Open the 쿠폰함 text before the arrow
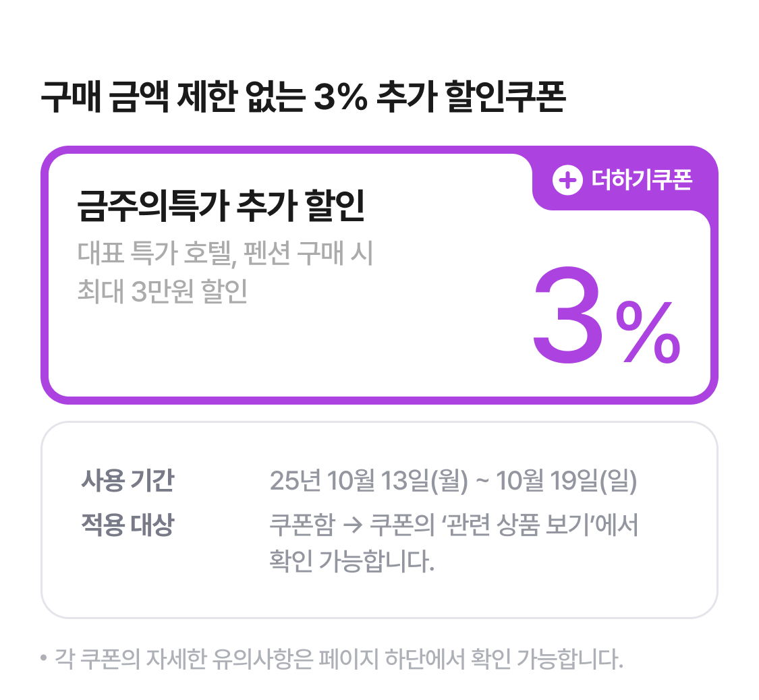759x700 pixels. coord(301,525)
